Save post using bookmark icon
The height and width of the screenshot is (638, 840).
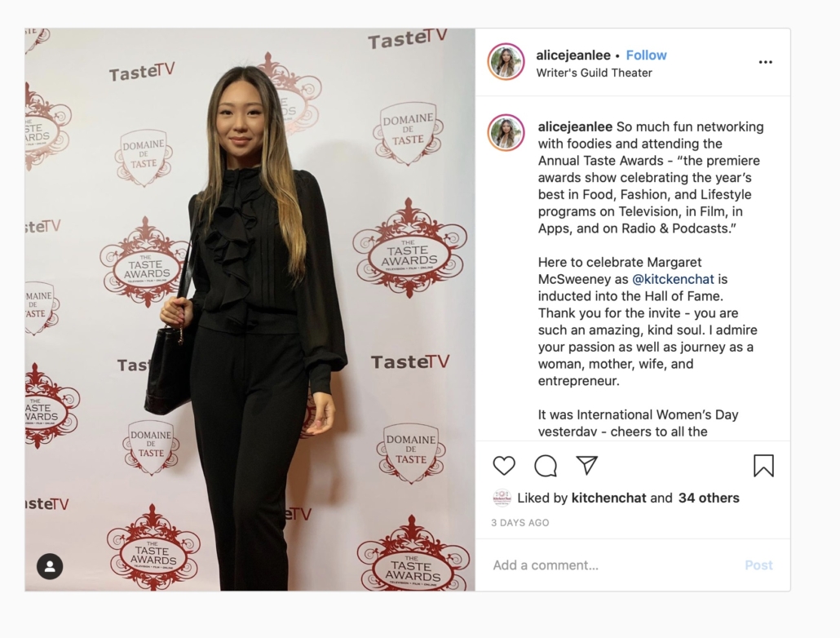763,465
